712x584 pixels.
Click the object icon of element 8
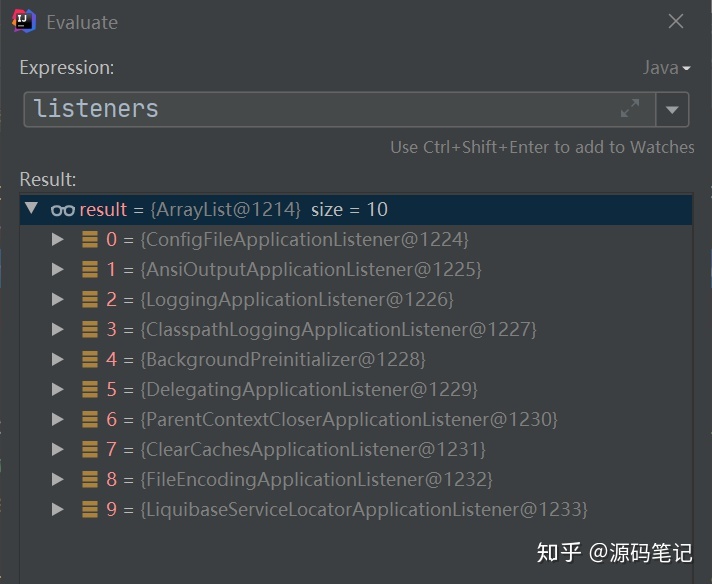(x=90, y=479)
